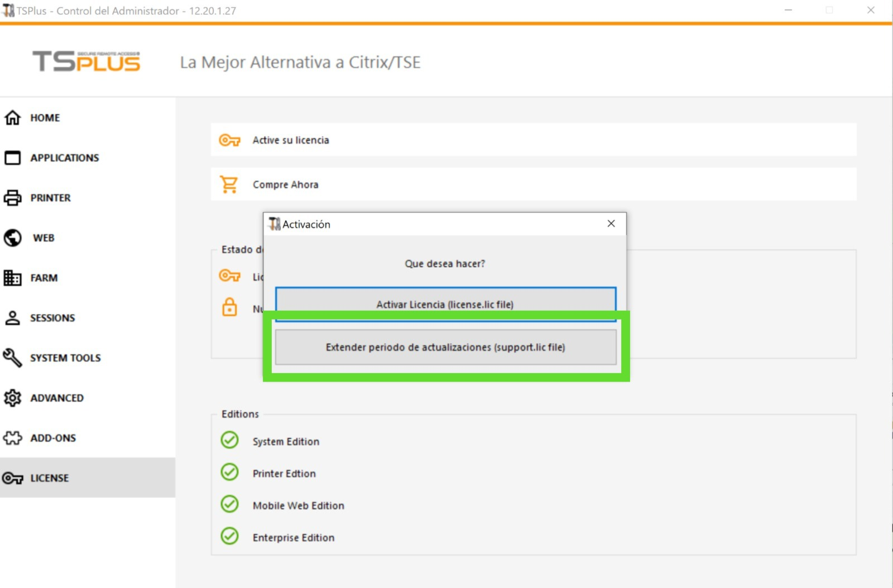This screenshot has height=588, width=893.
Task: Click the Mobile Web Edition checkmark icon
Action: [x=229, y=504]
